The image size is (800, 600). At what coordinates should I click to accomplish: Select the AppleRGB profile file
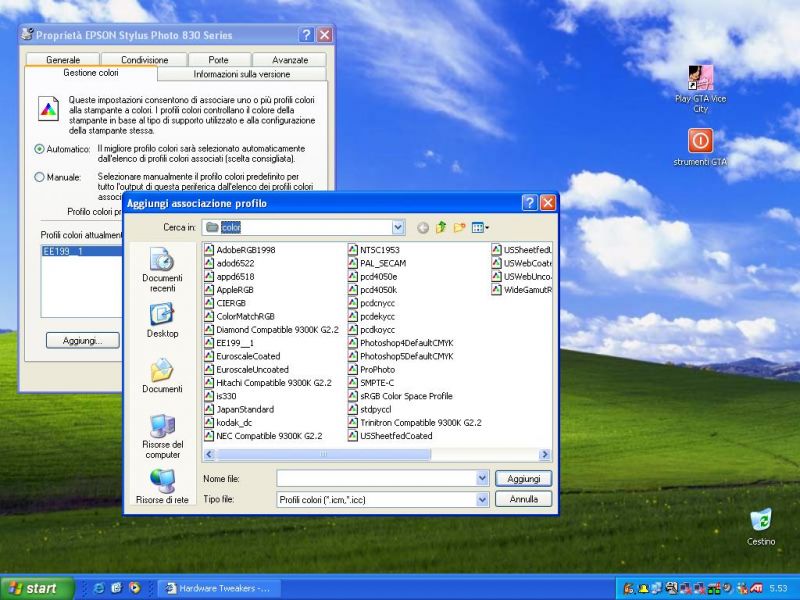tap(229, 290)
